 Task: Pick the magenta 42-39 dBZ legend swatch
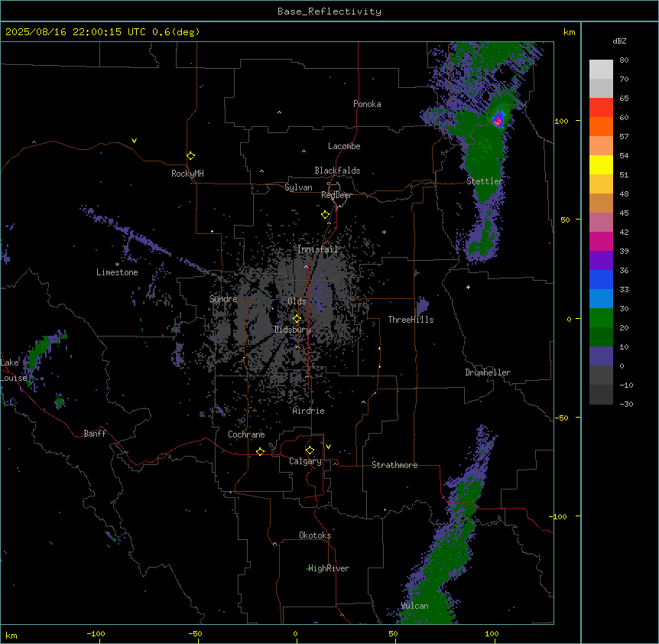coord(601,241)
